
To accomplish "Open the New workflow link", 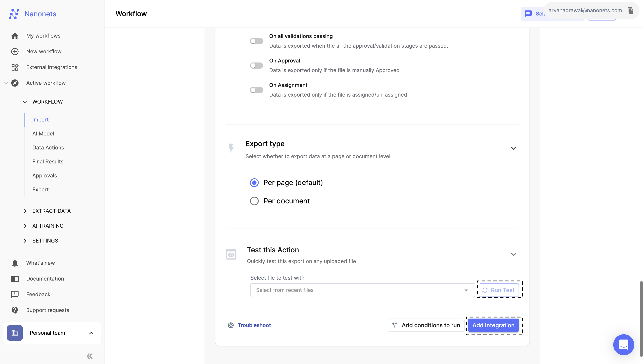I will coord(44,52).
